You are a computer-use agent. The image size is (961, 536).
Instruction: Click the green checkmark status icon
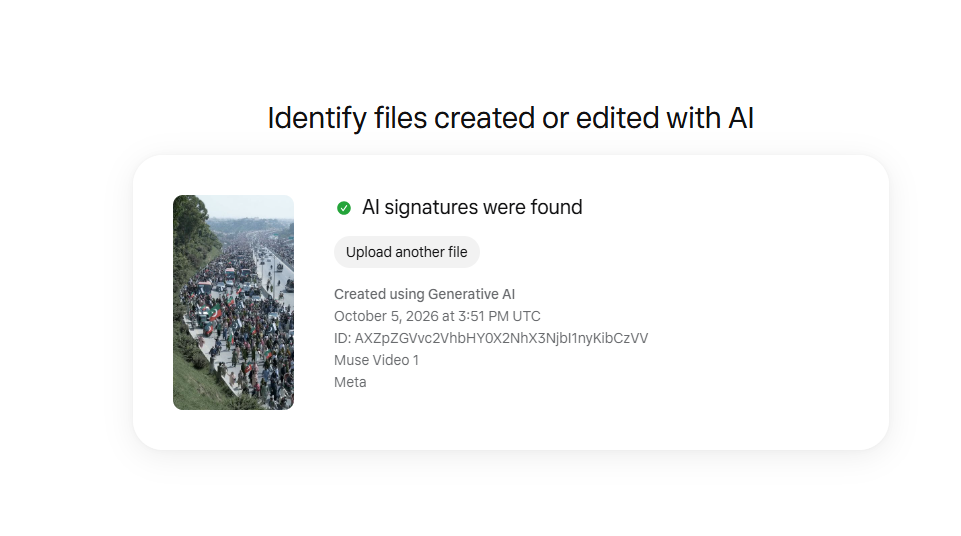tap(344, 208)
